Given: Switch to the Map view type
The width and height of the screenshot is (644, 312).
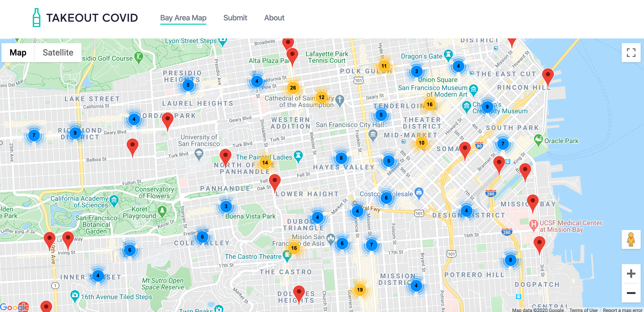Looking at the screenshot, I should coord(18,52).
